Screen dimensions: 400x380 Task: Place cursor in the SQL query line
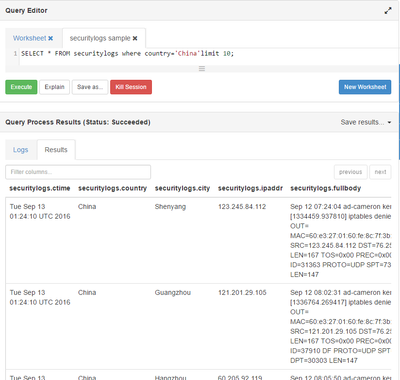point(128,54)
